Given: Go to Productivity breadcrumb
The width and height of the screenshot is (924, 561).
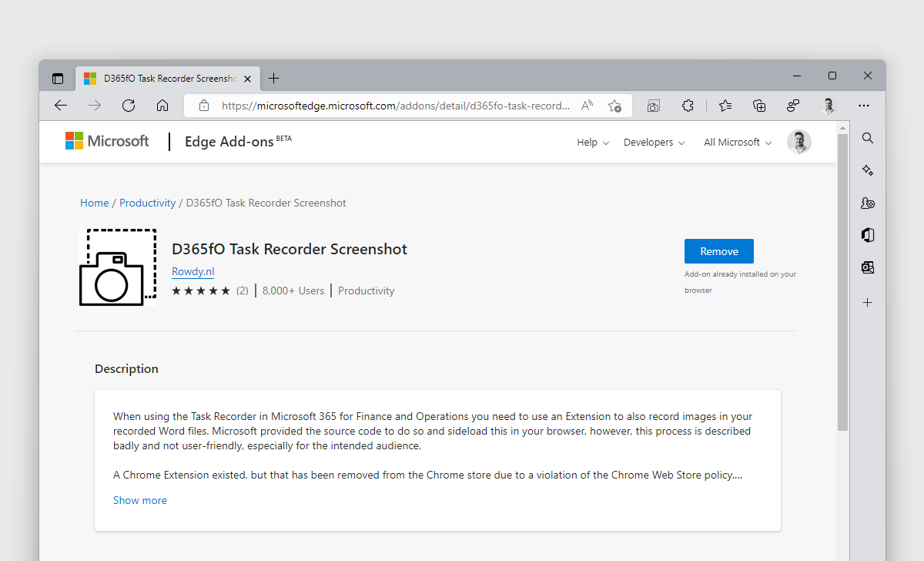Looking at the screenshot, I should coord(148,203).
